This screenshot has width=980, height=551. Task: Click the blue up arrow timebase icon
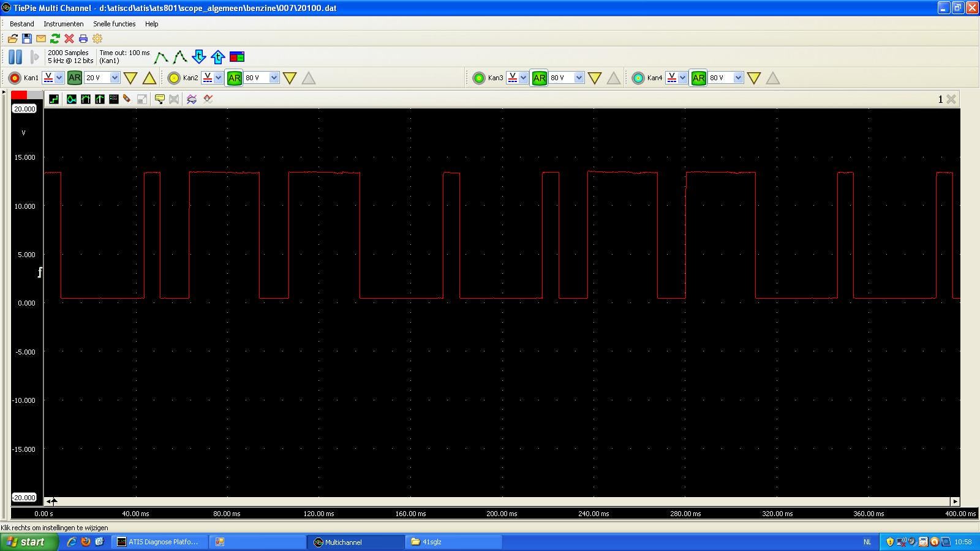tap(218, 57)
